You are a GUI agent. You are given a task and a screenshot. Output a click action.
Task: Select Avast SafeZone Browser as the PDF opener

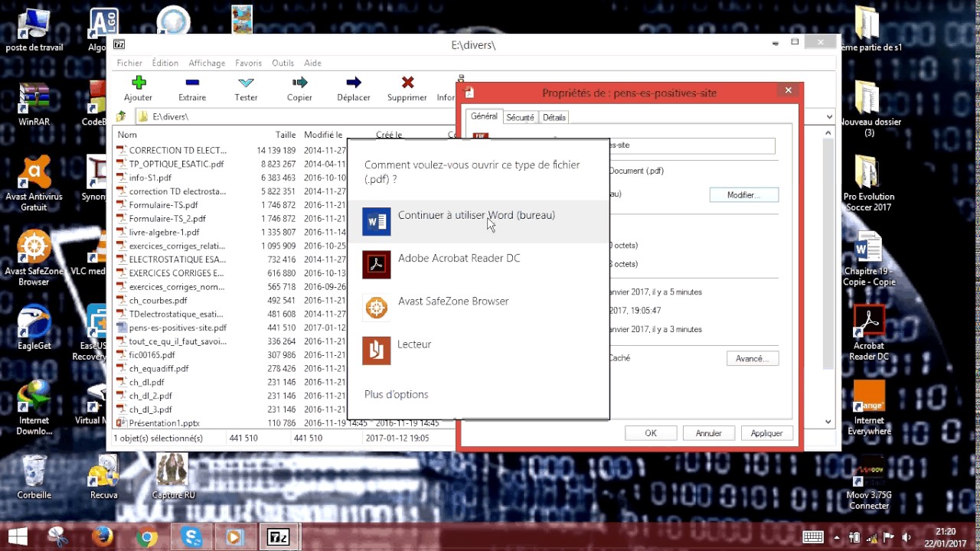coord(479,308)
